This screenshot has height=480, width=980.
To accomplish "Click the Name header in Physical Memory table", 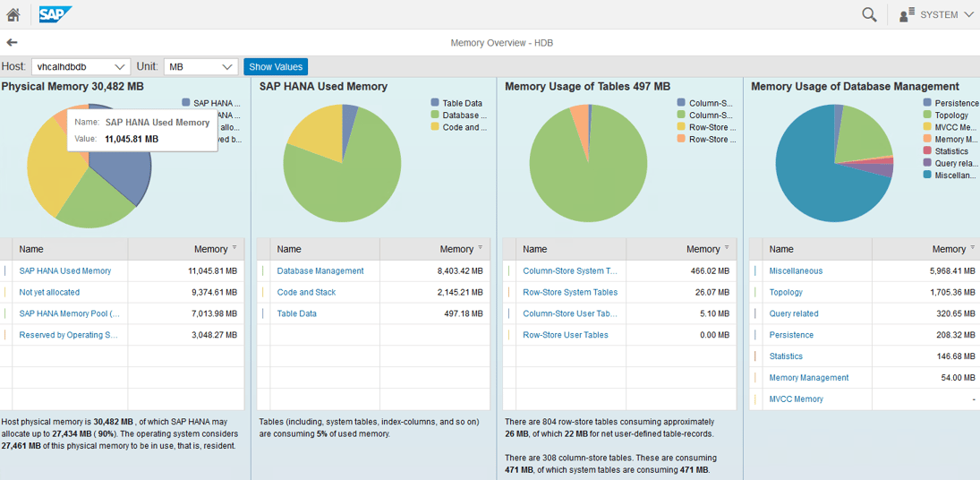I will (x=70, y=249).
